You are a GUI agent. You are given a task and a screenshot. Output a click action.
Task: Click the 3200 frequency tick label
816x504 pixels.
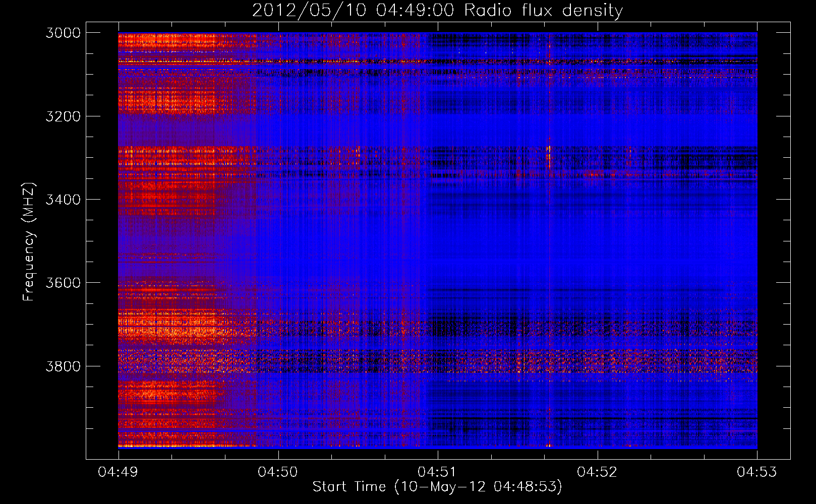63,116
